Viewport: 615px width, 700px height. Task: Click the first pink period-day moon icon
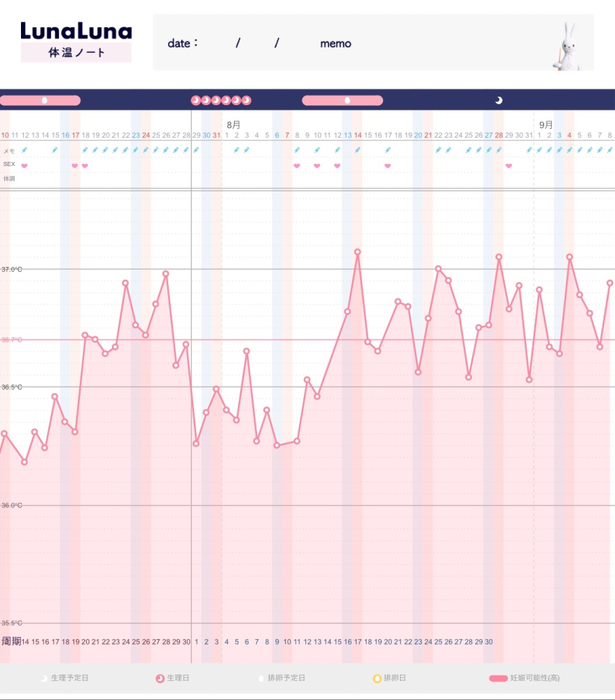tap(195, 100)
